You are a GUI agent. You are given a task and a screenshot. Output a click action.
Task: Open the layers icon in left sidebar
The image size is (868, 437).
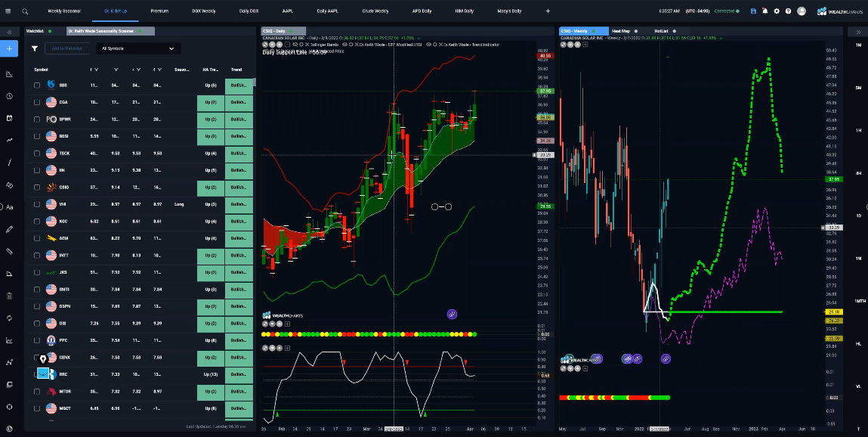click(x=9, y=384)
